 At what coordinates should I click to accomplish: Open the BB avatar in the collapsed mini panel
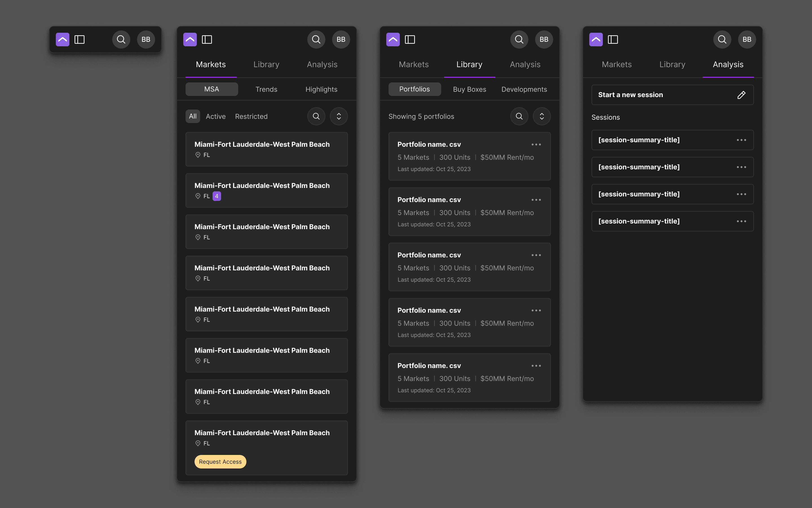146,39
